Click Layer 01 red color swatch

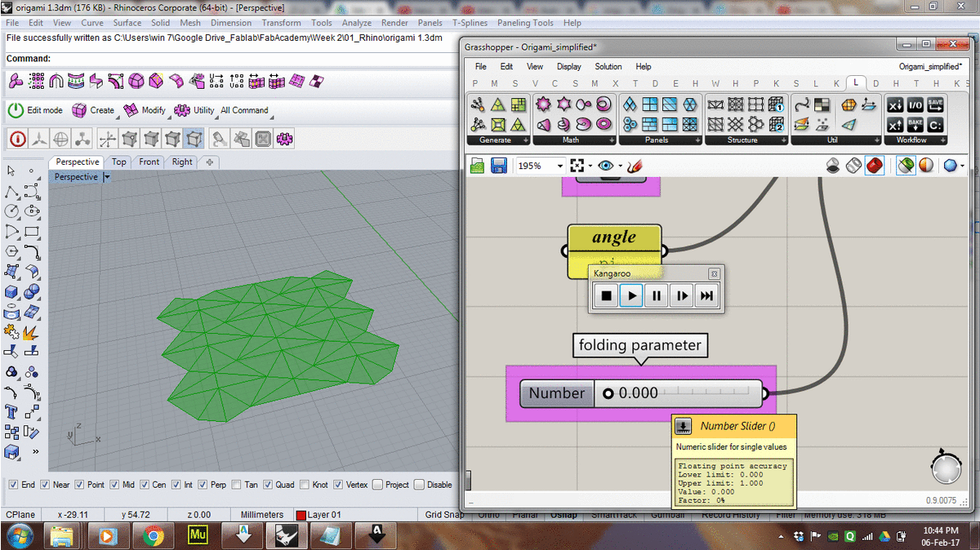(301, 515)
